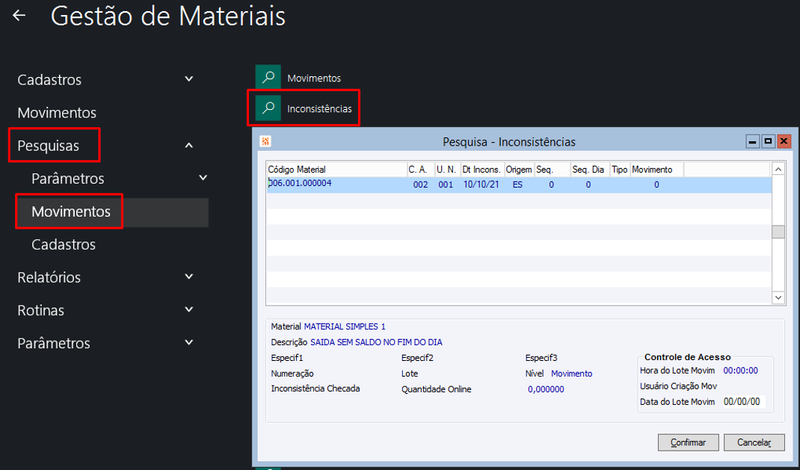Click the Pesquisa dialog's title bar app icon

tap(265, 141)
